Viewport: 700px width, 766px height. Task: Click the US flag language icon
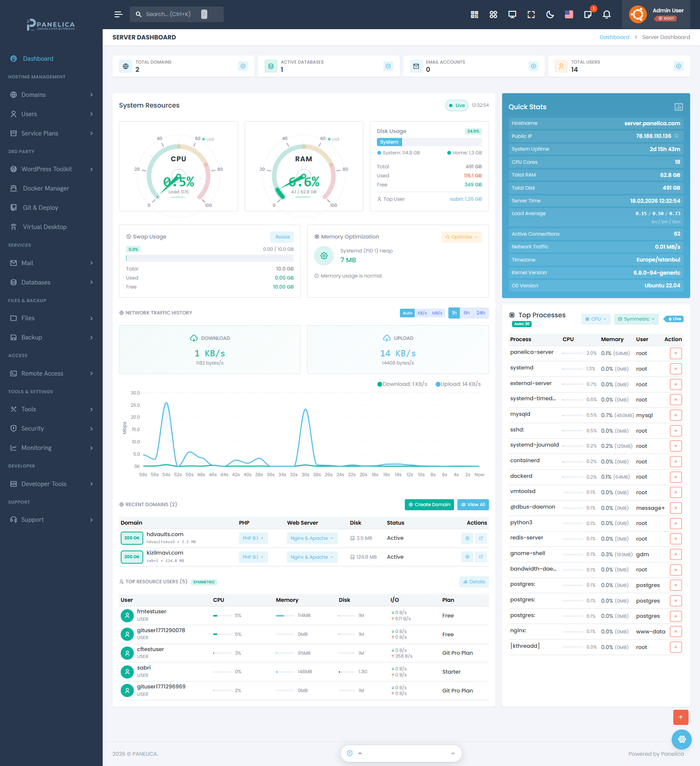569,14
